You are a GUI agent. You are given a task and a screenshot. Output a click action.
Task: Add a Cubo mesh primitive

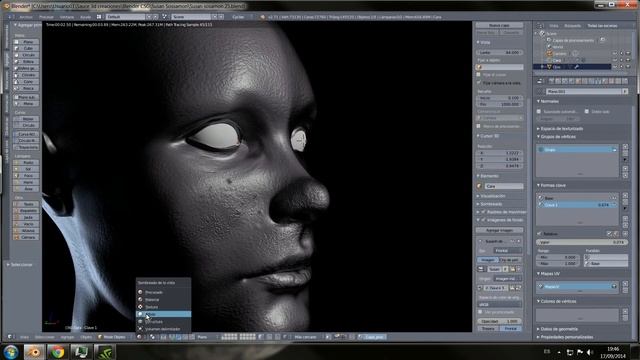pos(27,48)
